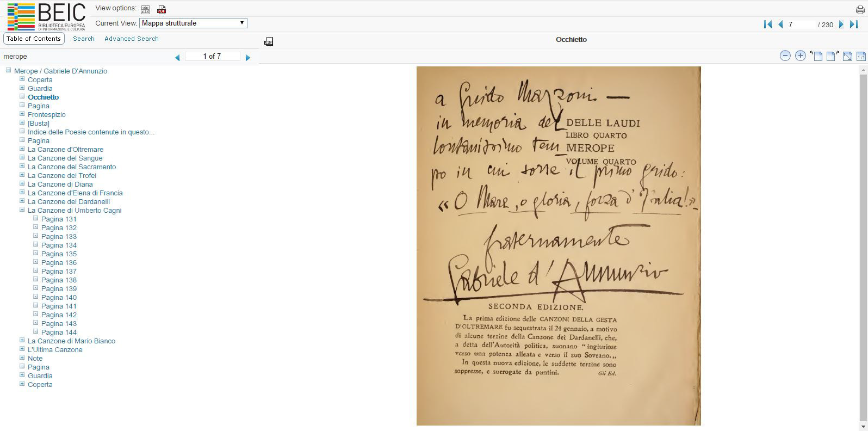
Task: Expand La Canzone dei Dardanelli node
Action: [22, 201]
